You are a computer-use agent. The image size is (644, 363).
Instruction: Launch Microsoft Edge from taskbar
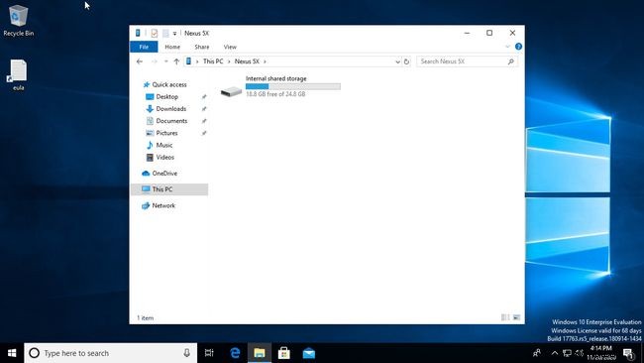(x=235, y=353)
